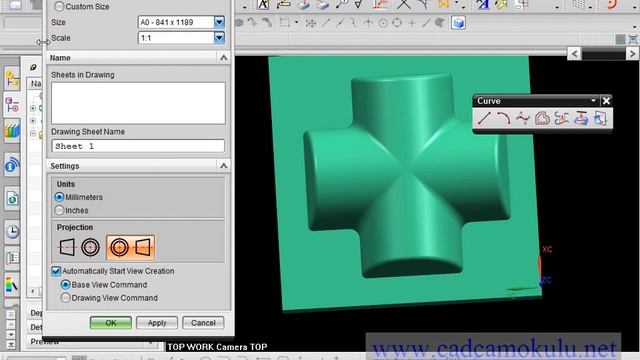Click the circle center snap point icon
Viewport: 640px width, 360px height.
point(383,23)
